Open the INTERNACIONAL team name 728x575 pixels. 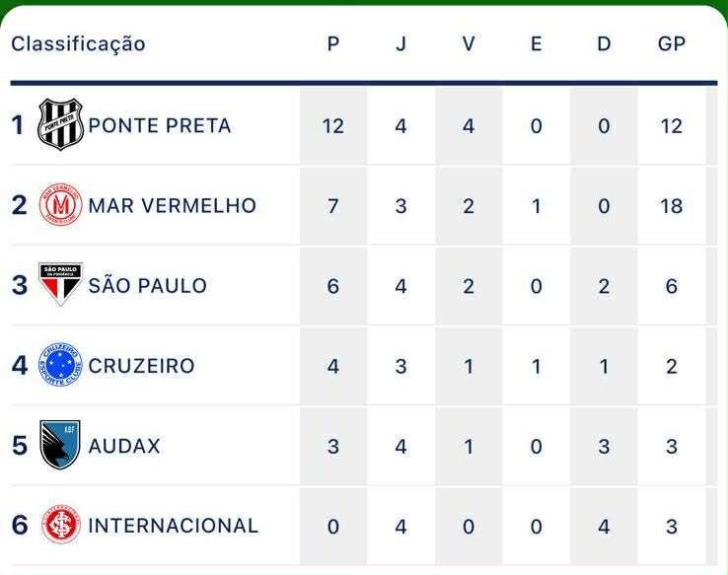coord(174,526)
